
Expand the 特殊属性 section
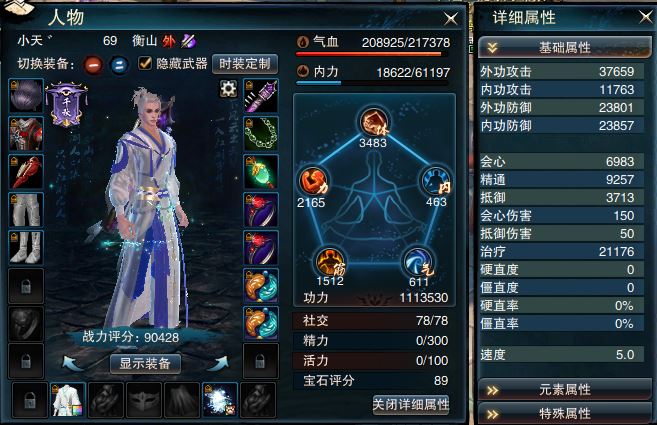pyautogui.click(x=564, y=414)
